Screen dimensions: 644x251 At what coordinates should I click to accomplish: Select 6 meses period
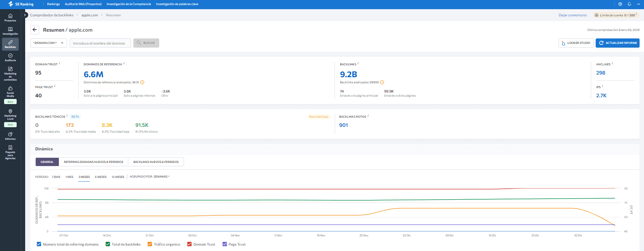(101, 177)
